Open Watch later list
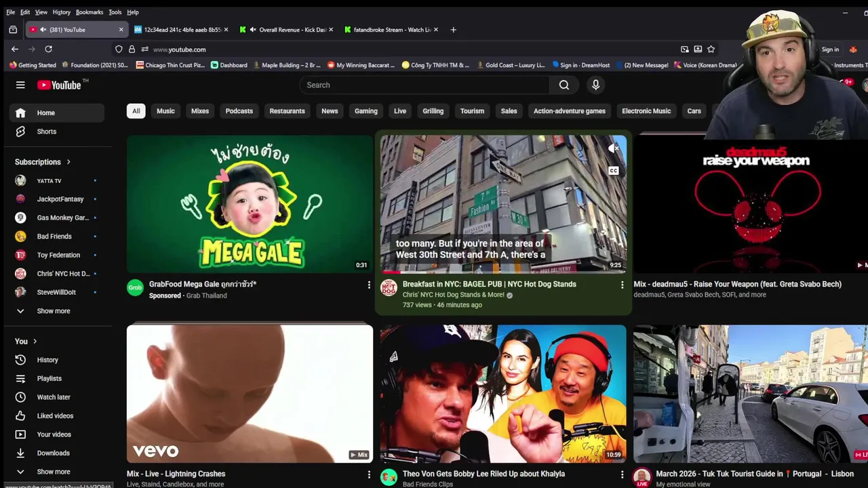 tap(57, 397)
